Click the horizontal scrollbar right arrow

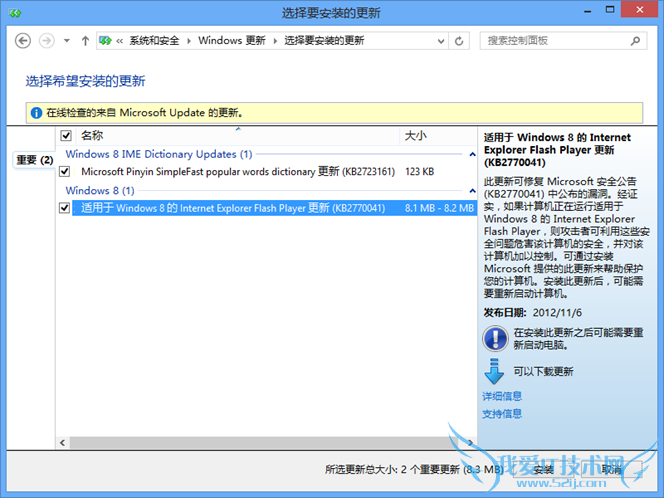pyautogui.click(x=470, y=443)
